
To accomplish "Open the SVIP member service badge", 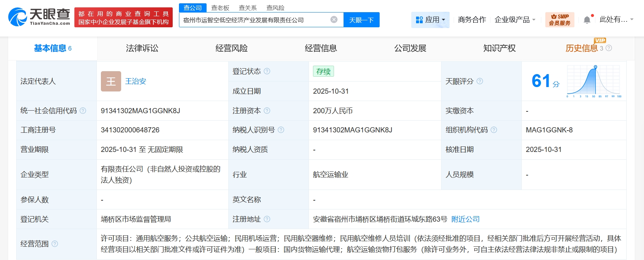I will (x=559, y=20).
